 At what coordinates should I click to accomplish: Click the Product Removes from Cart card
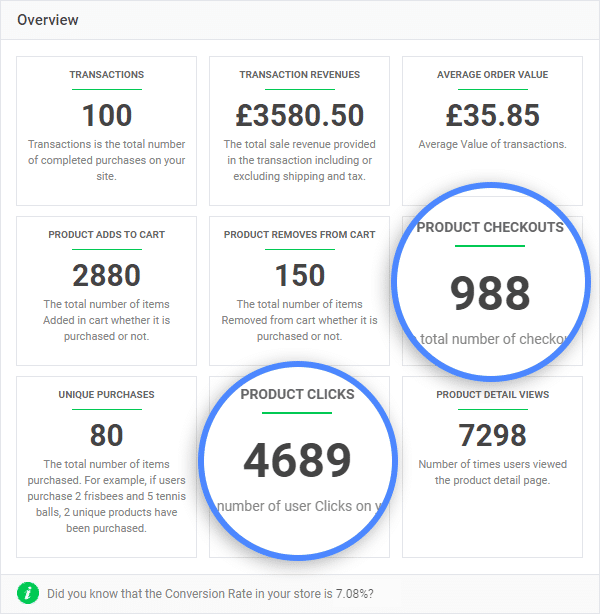click(299, 291)
